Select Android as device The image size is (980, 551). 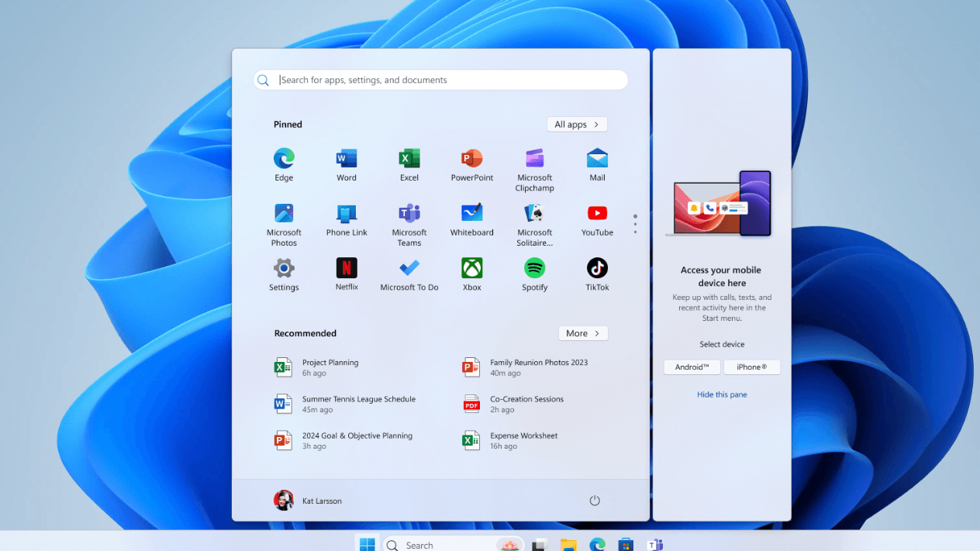point(692,367)
